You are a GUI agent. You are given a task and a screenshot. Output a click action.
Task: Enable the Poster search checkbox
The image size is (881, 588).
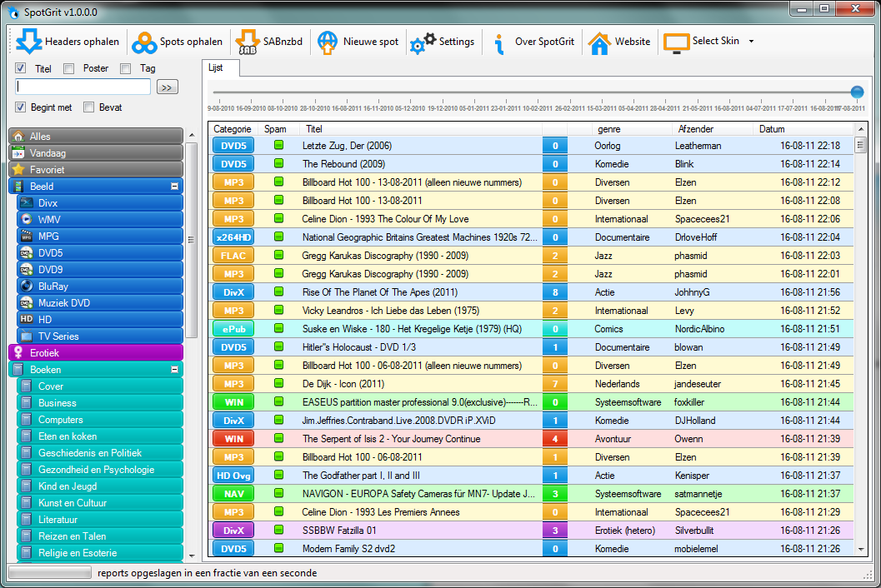(x=69, y=68)
